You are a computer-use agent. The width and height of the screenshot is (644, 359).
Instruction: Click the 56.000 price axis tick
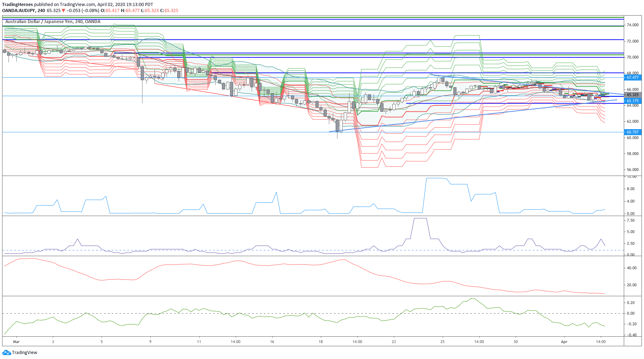pyautogui.click(x=633, y=170)
